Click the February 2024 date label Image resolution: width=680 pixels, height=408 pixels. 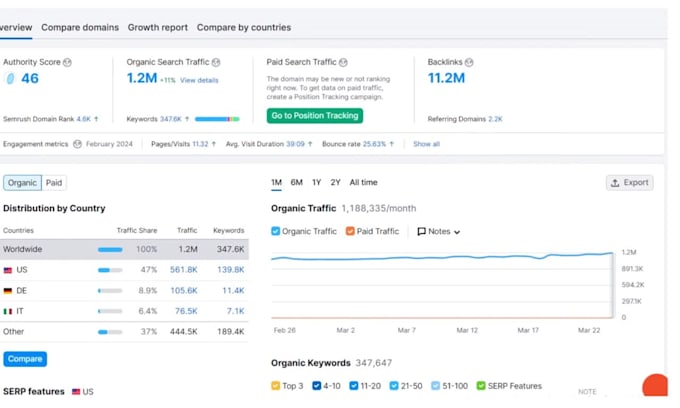point(109,144)
